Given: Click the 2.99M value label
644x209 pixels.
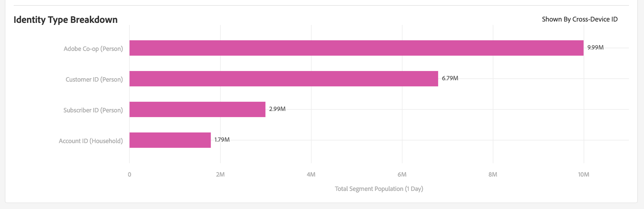Looking at the screenshot, I should pyautogui.click(x=277, y=109).
